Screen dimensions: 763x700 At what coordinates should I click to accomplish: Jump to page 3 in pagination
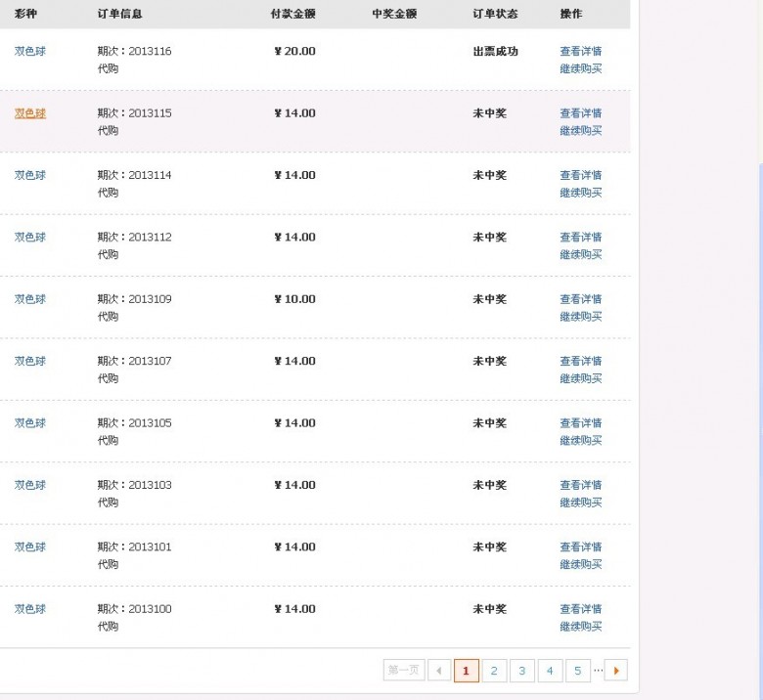(x=522, y=671)
